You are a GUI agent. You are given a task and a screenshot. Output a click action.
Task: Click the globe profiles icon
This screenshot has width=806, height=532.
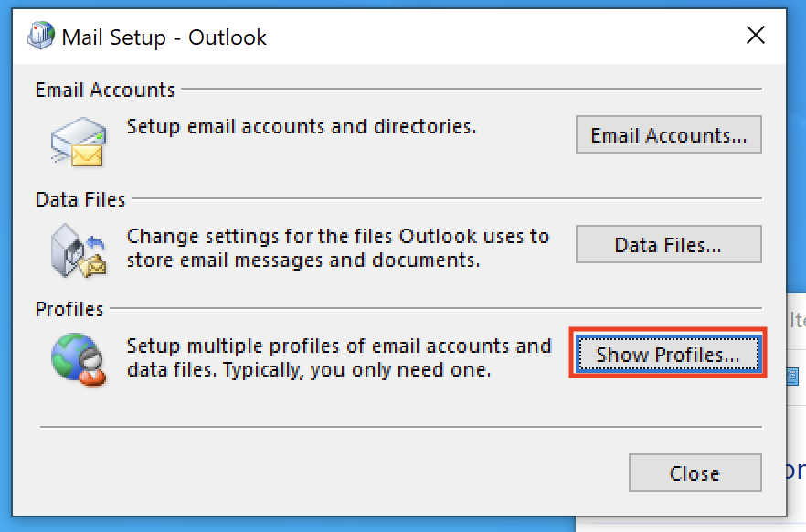(79, 359)
